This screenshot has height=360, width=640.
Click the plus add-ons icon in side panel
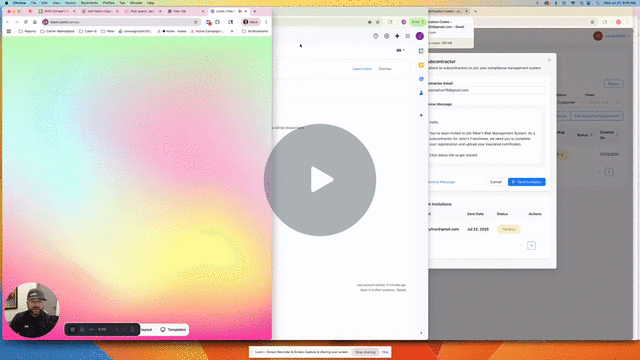click(x=421, y=115)
